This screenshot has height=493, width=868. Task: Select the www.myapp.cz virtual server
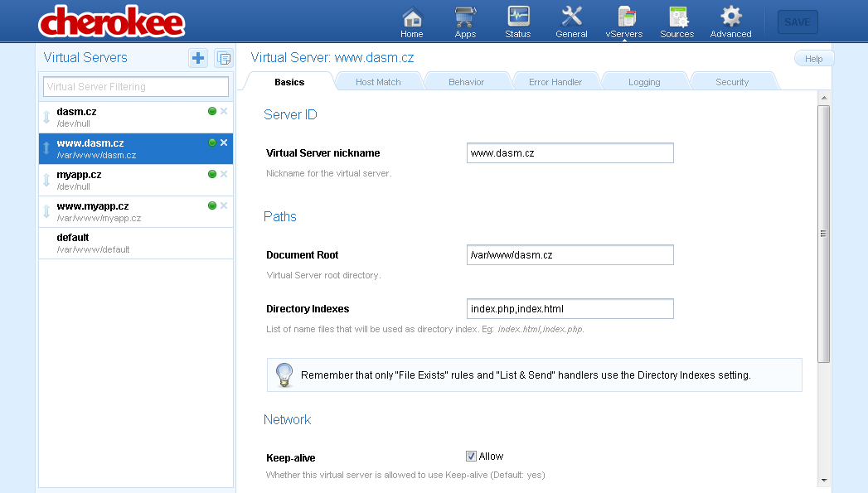pos(136,212)
